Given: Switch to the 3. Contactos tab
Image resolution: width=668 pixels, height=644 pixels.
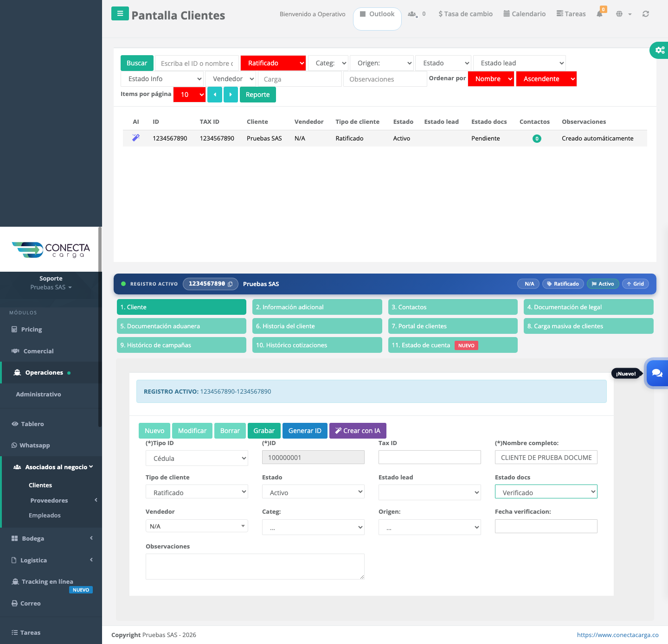Looking at the screenshot, I should tap(453, 307).
